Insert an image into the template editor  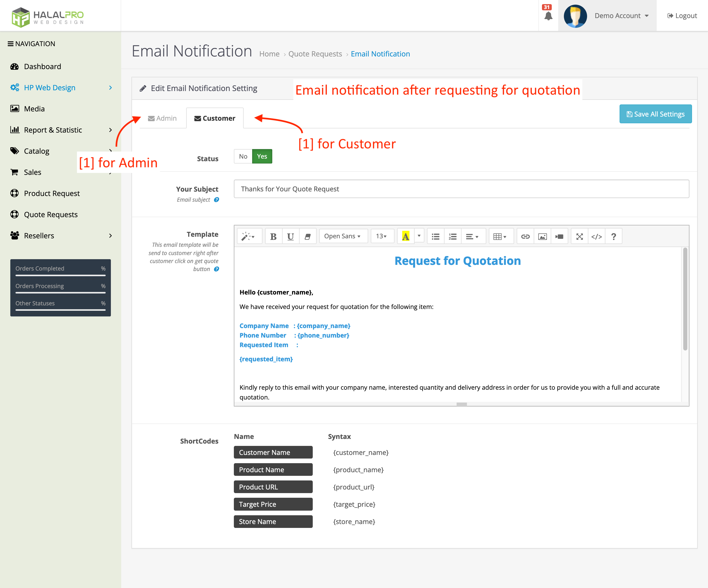pos(542,236)
